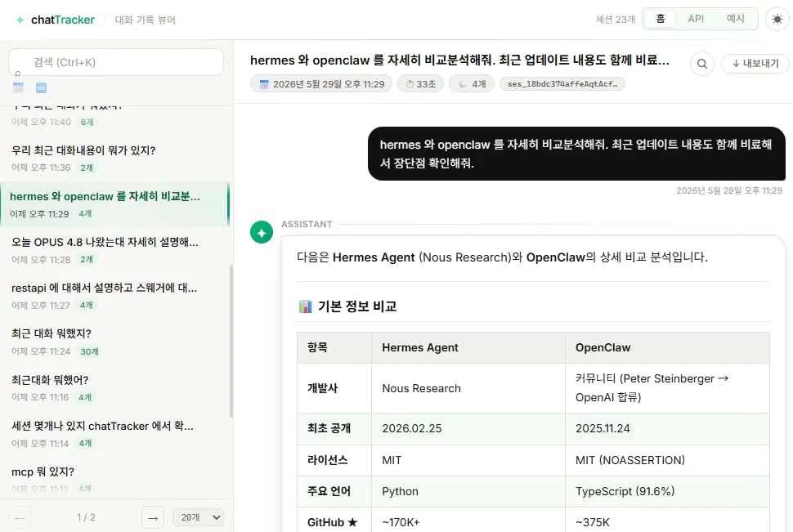793x532 pixels.
Task: Click the blue icon beside the calendar filter
Action: click(x=42, y=87)
